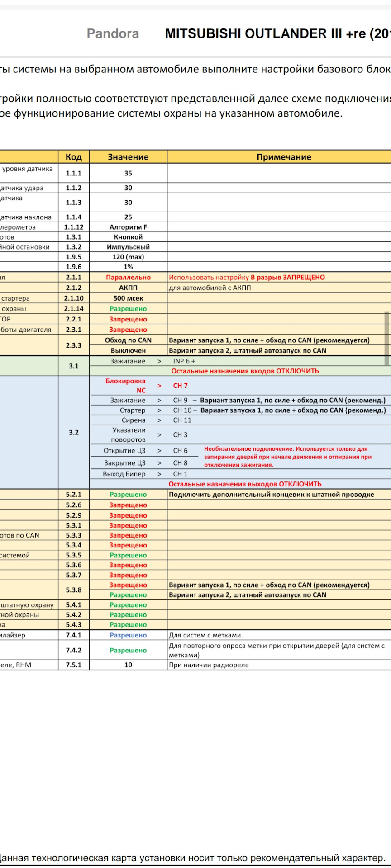Select the "CH 11" channel
This screenshot has height=868, width=391.
coord(182,420)
